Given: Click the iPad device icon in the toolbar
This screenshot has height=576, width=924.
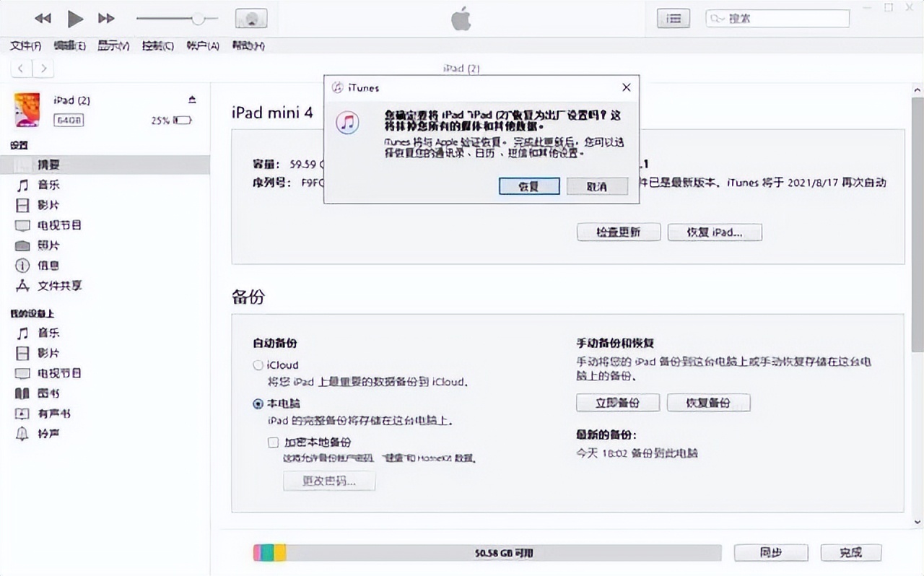Looking at the screenshot, I should 250,17.
